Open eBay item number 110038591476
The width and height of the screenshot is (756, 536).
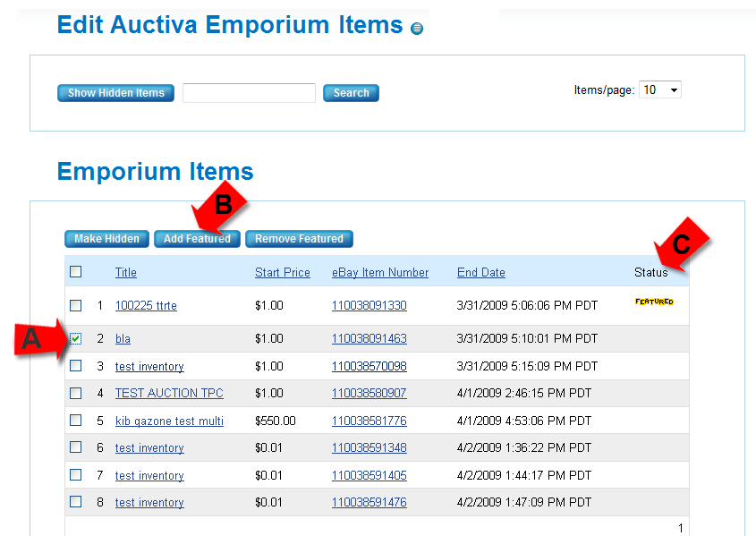tap(370, 502)
